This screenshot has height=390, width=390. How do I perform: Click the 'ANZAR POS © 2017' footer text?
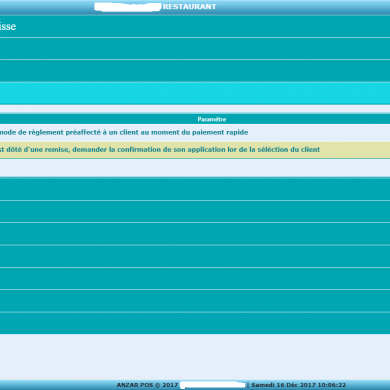click(147, 385)
